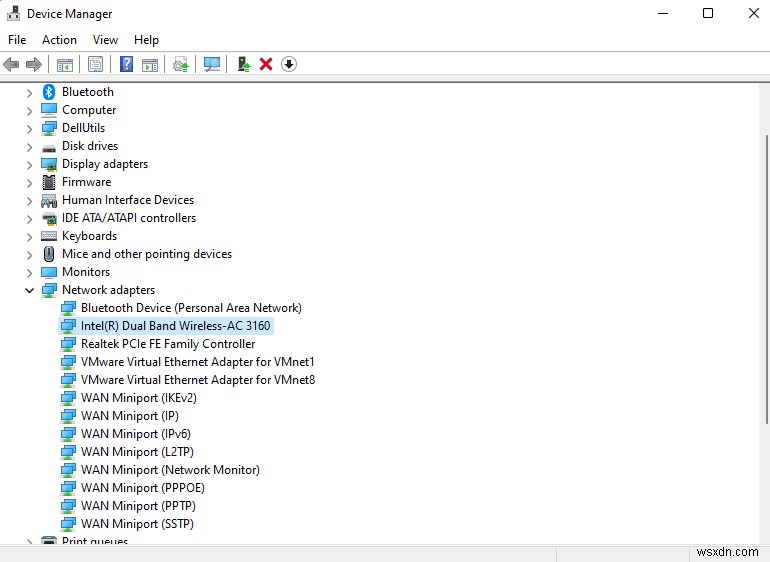Image resolution: width=770 pixels, height=562 pixels.
Task: Click Disable device down-arrow icon
Action: coord(289,64)
